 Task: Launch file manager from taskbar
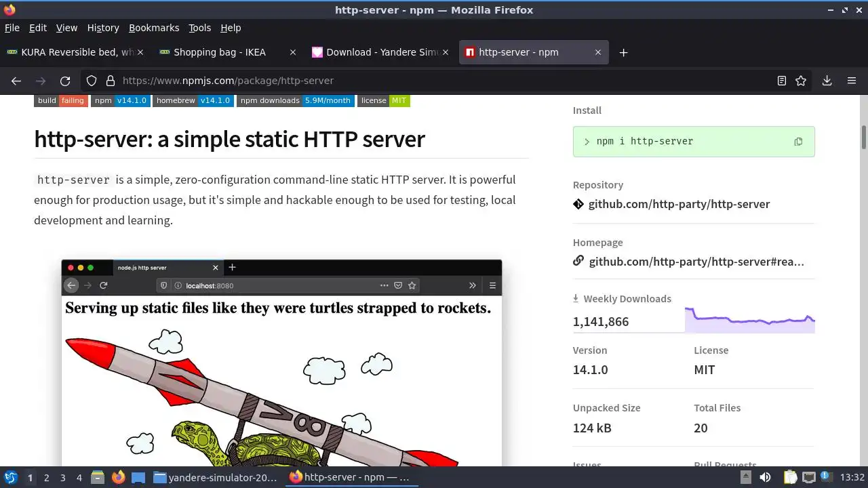point(98,477)
